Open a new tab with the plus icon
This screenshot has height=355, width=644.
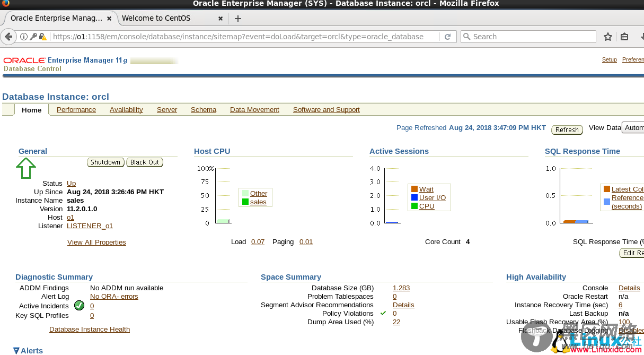click(x=238, y=18)
